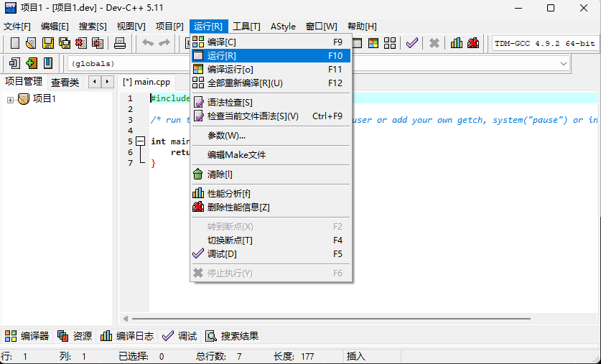Click the purple checkmark Debug toolbar icon
The height and width of the screenshot is (364, 601).
tap(412, 43)
